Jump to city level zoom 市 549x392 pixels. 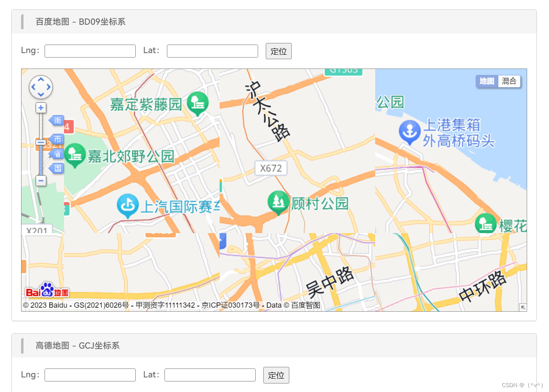tap(57, 139)
